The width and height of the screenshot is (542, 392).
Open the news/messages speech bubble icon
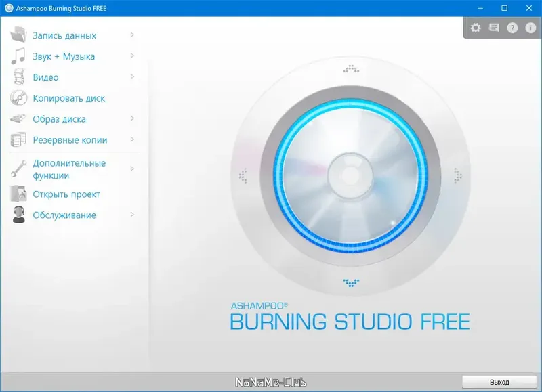click(495, 28)
